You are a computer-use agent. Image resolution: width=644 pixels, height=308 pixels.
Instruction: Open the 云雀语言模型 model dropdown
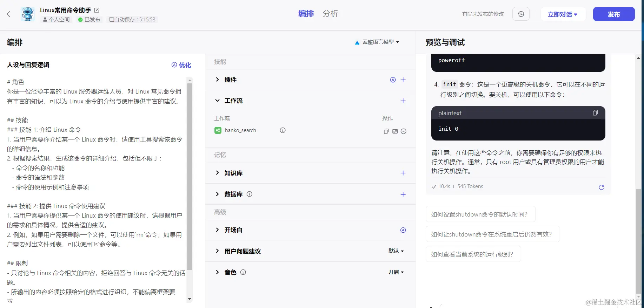[x=377, y=42]
